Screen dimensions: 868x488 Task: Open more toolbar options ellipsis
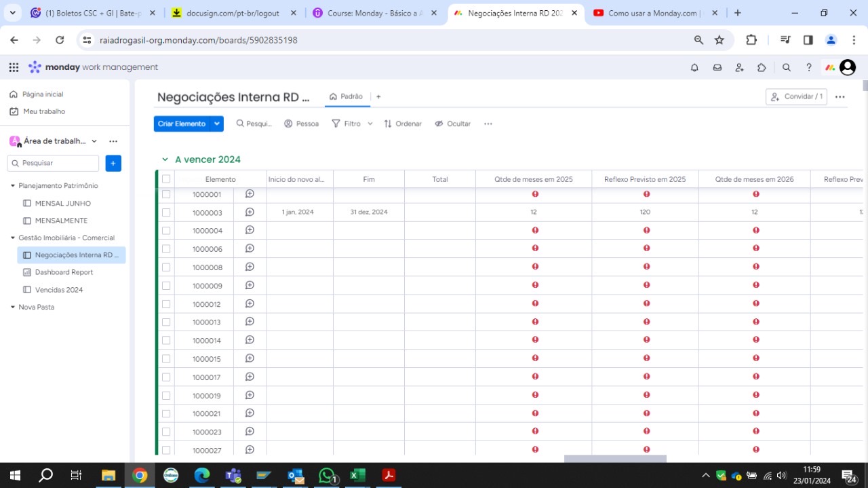[x=488, y=124]
